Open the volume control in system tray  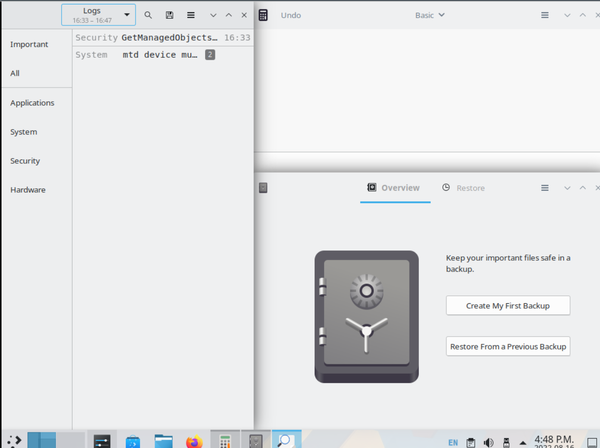pyautogui.click(x=488, y=443)
